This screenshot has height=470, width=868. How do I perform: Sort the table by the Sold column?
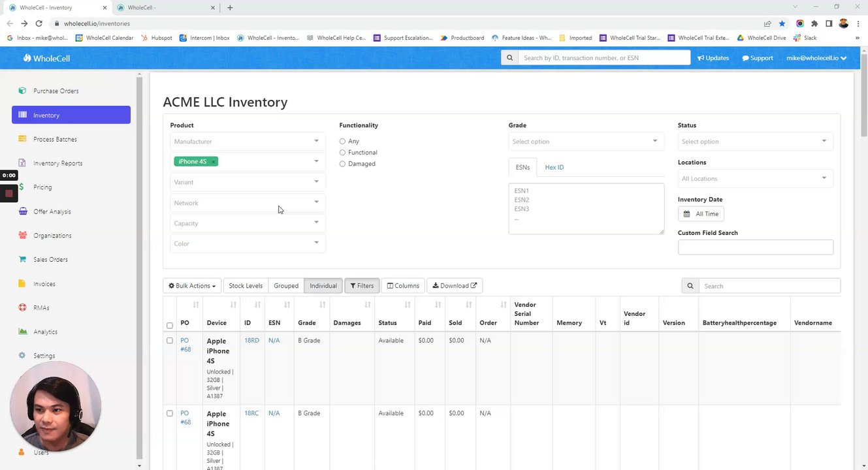pyautogui.click(x=468, y=305)
